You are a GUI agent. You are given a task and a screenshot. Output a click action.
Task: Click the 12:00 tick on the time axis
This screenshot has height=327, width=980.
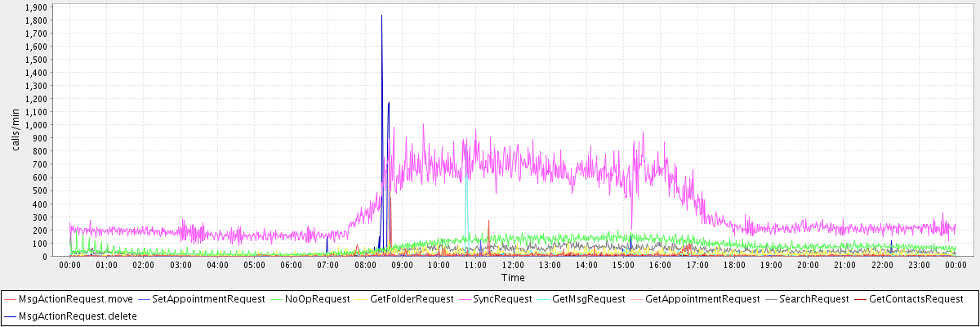[513, 265]
